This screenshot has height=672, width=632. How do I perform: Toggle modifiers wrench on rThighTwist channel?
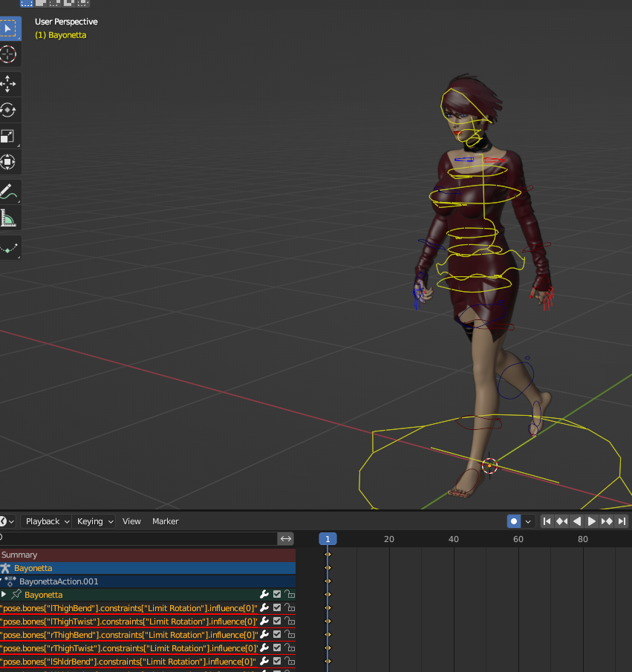coord(264,647)
